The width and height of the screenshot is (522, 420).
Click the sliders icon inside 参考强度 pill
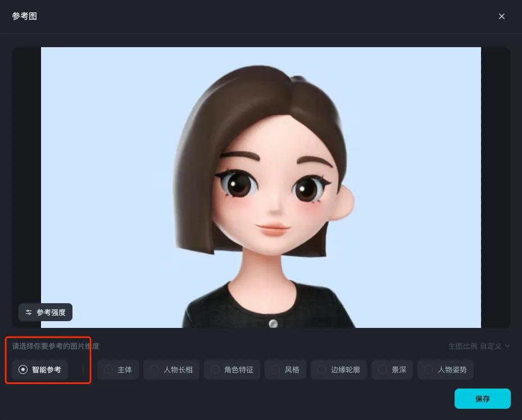coord(29,312)
